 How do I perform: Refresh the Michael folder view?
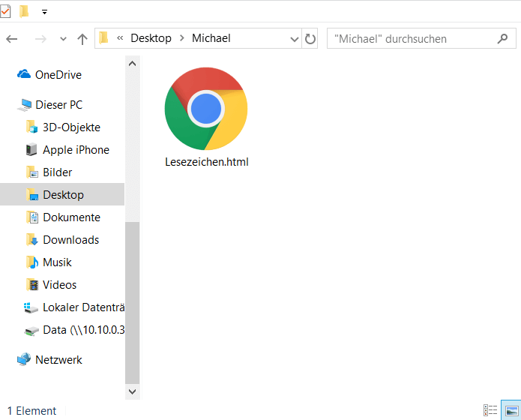coord(310,39)
